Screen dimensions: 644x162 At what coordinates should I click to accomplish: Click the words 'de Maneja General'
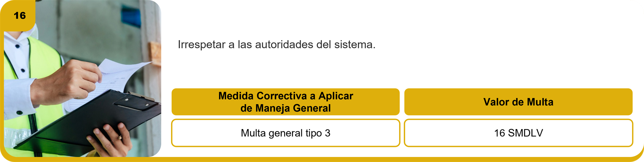pyautogui.click(x=286, y=108)
